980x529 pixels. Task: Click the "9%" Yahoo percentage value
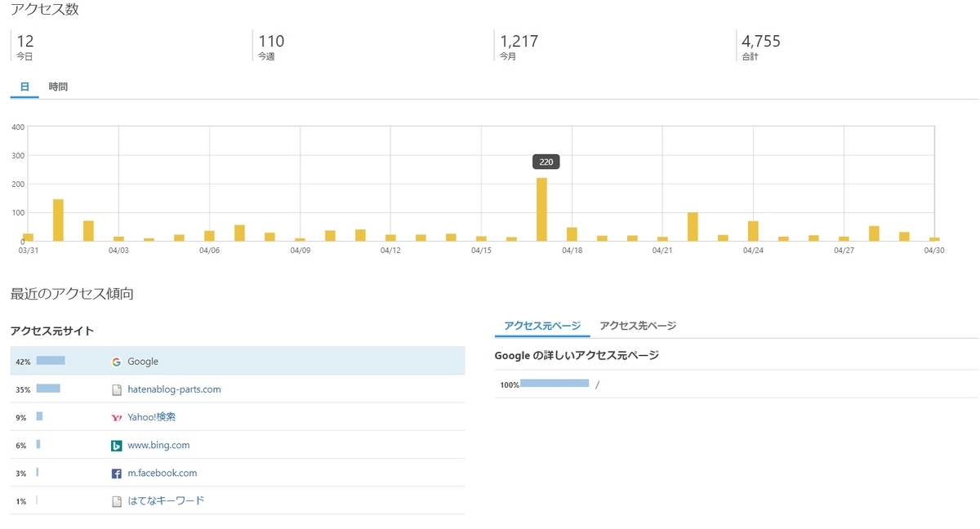click(x=20, y=418)
